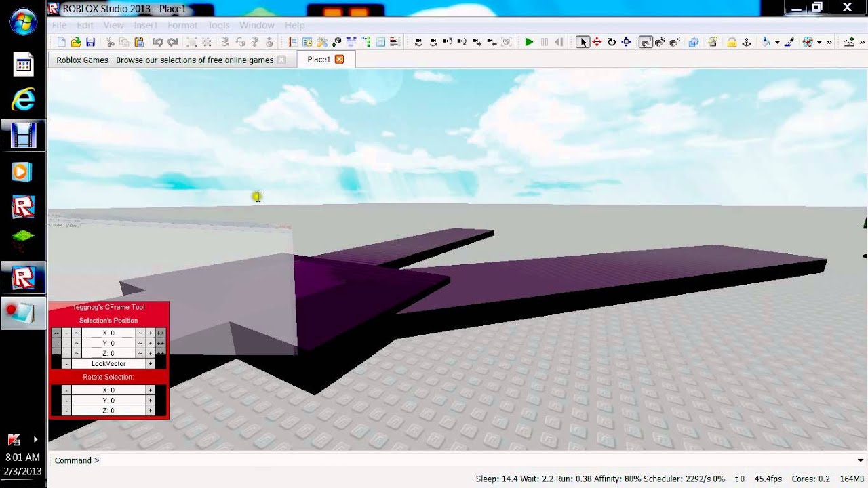Open Windows Start orb

pos(23,22)
